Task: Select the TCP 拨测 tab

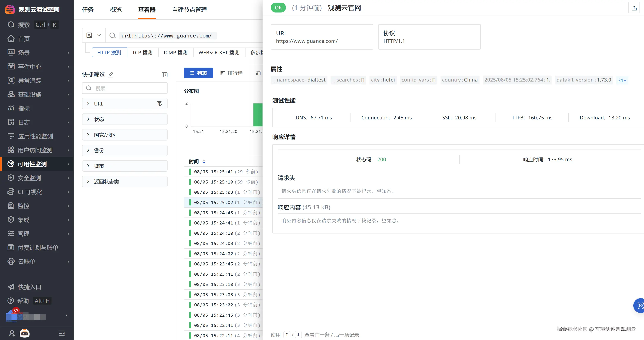Action: click(x=142, y=52)
